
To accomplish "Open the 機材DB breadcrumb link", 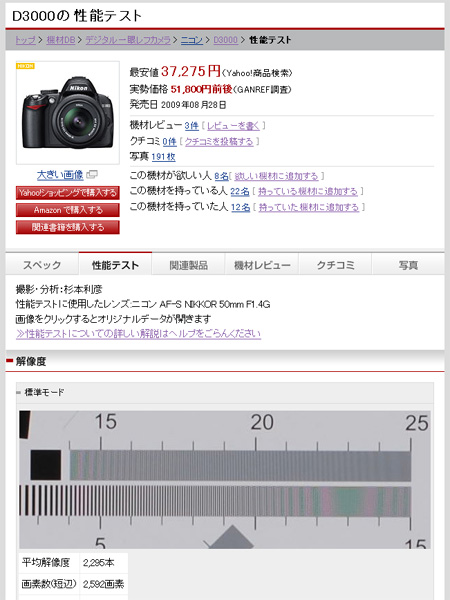I will (61, 40).
